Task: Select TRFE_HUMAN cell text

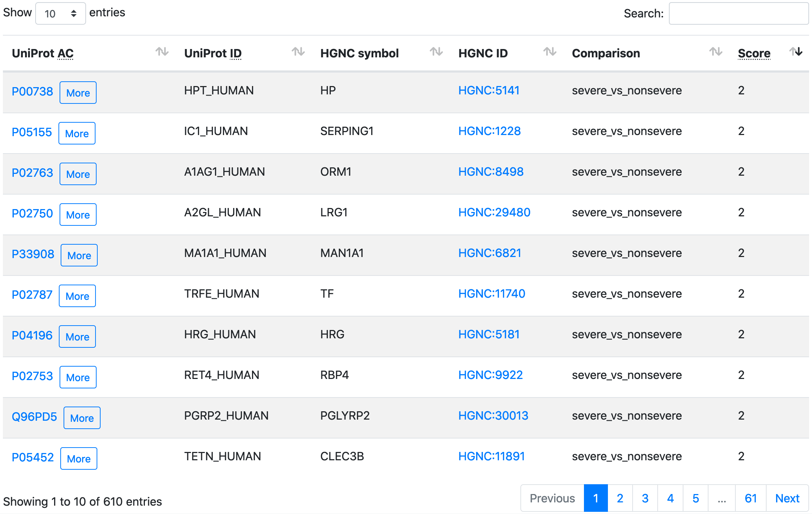Action: click(x=222, y=294)
